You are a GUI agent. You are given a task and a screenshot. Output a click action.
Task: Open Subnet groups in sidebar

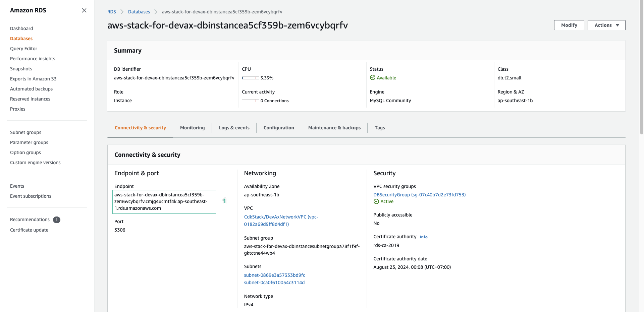coord(25,132)
